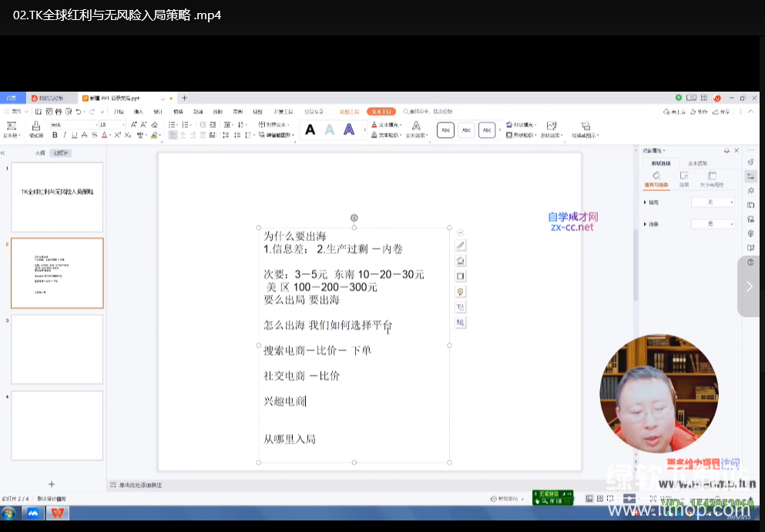765x532 pixels.
Task: Click the add slide plus button
Action: click(51, 484)
